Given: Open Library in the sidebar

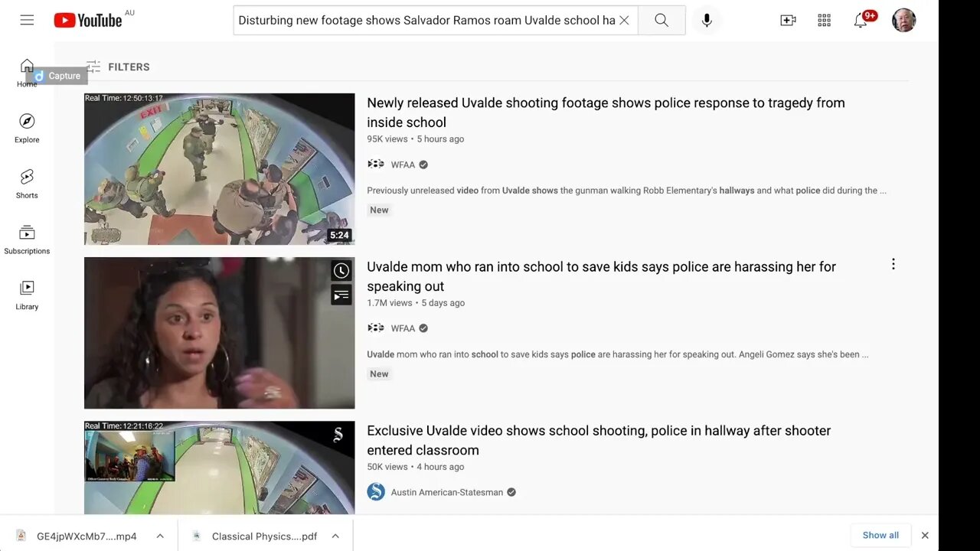Looking at the screenshot, I should pyautogui.click(x=27, y=295).
